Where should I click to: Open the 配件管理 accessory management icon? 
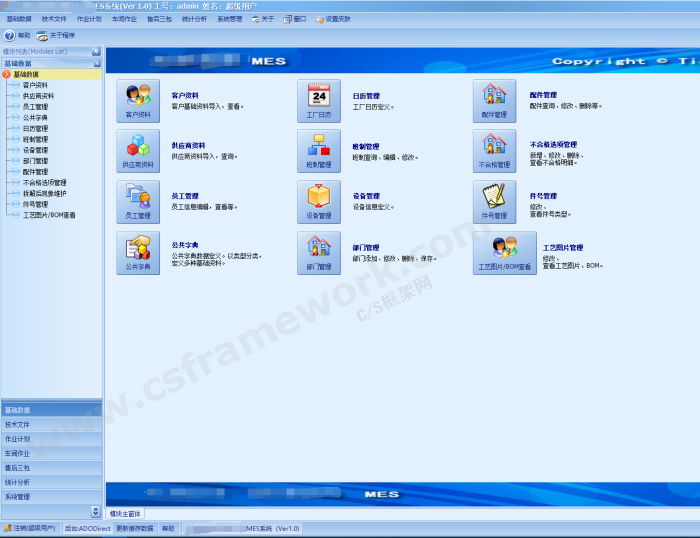(494, 101)
